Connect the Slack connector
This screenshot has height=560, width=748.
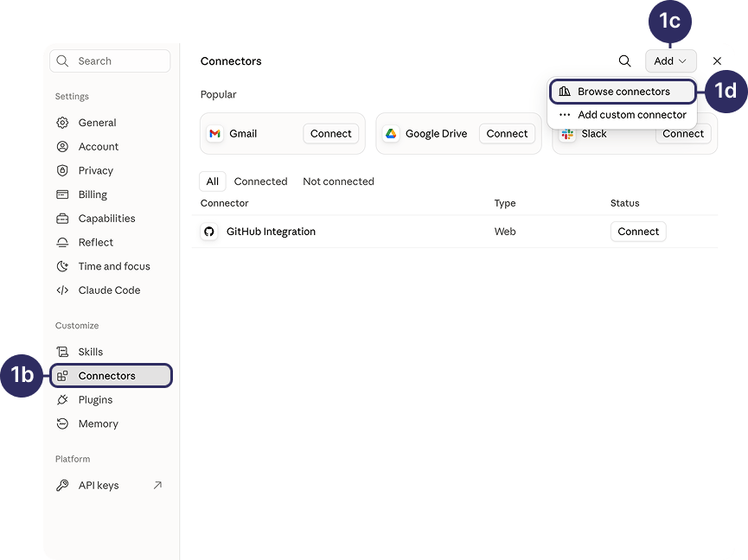tap(683, 135)
